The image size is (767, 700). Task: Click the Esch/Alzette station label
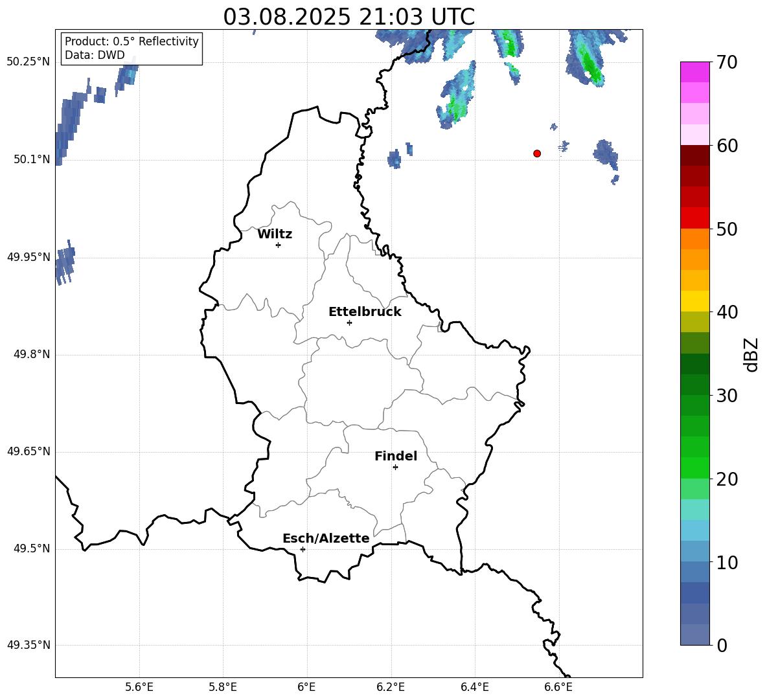(326, 538)
